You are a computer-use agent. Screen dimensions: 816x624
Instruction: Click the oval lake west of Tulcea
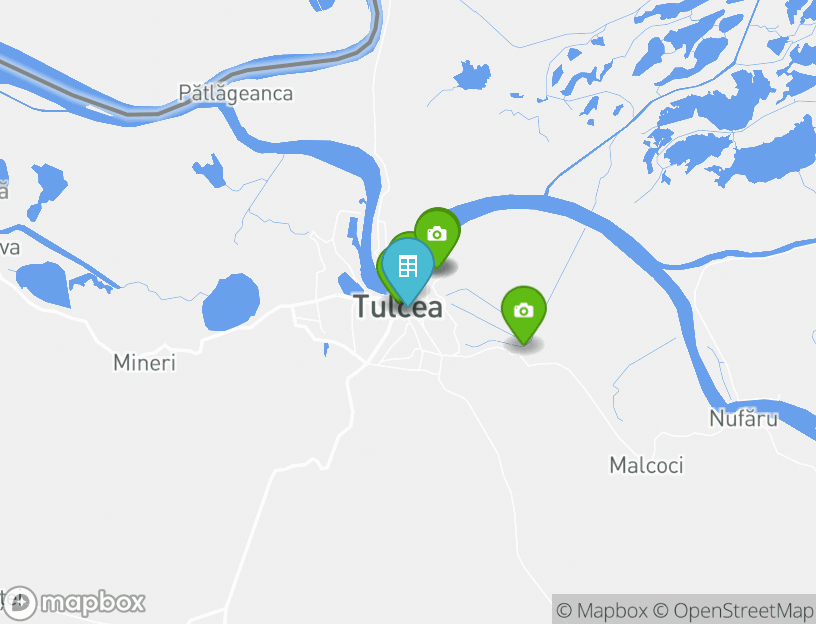[x=231, y=302]
